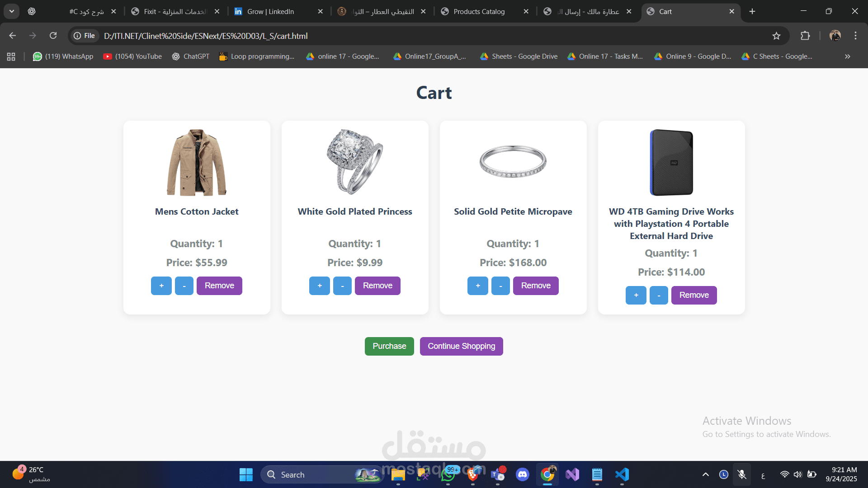Screen dimensions: 868x488
Task: Increase quantity of Solid Gold Petite Micropave
Action: [478, 286]
